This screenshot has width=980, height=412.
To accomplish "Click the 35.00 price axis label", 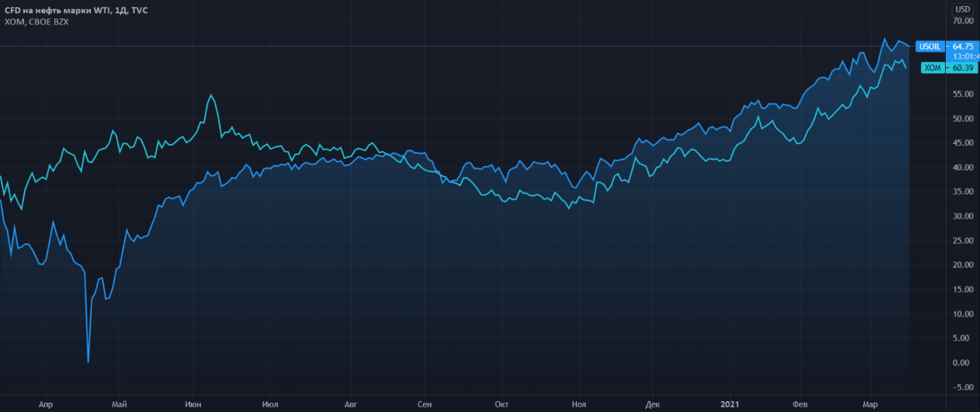I will pyautogui.click(x=963, y=192).
